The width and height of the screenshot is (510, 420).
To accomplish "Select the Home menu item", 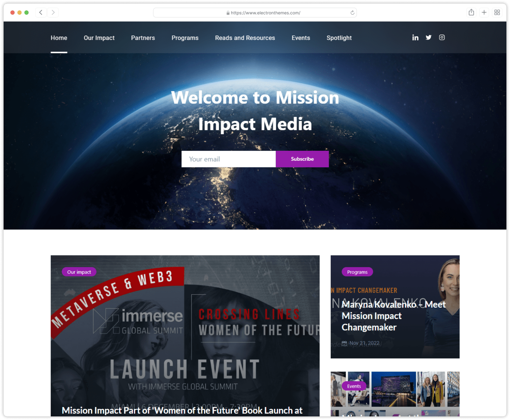I will point(59,38).
